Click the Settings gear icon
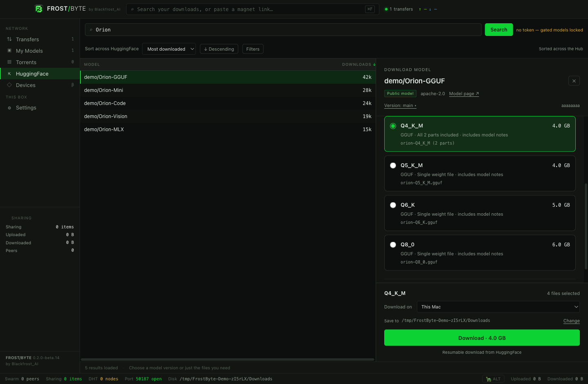The image size is (588, 384). (9, 108)
